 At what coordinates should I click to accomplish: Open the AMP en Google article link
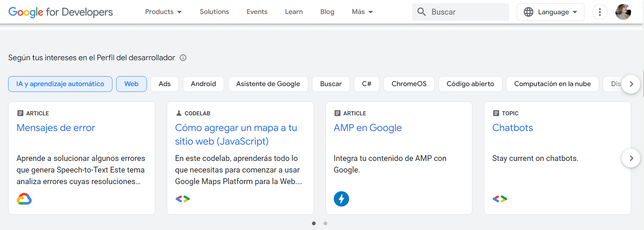pyautogui.click(x=368, y=128)
